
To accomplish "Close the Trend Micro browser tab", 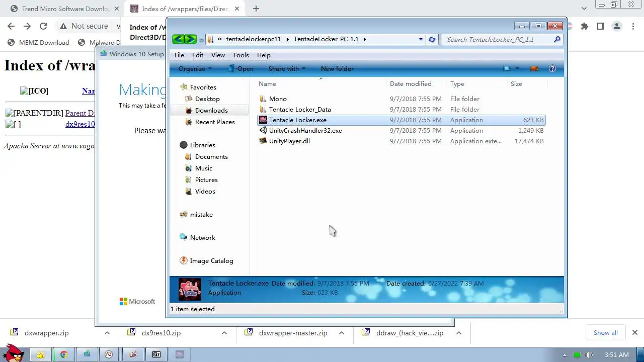I will (x=116, y=9).
